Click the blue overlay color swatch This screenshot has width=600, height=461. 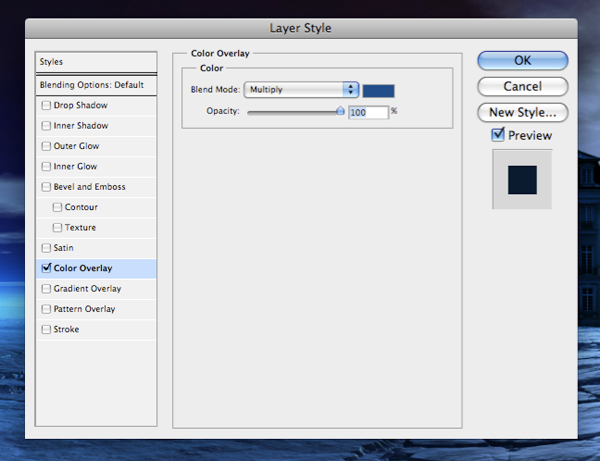pyautogui.click(x=378, y=91)
